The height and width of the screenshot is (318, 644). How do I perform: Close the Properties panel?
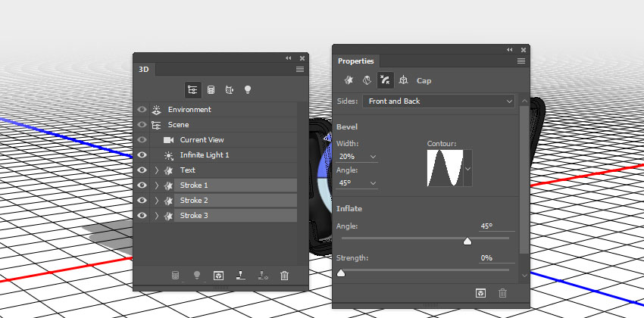click(524, 50)
